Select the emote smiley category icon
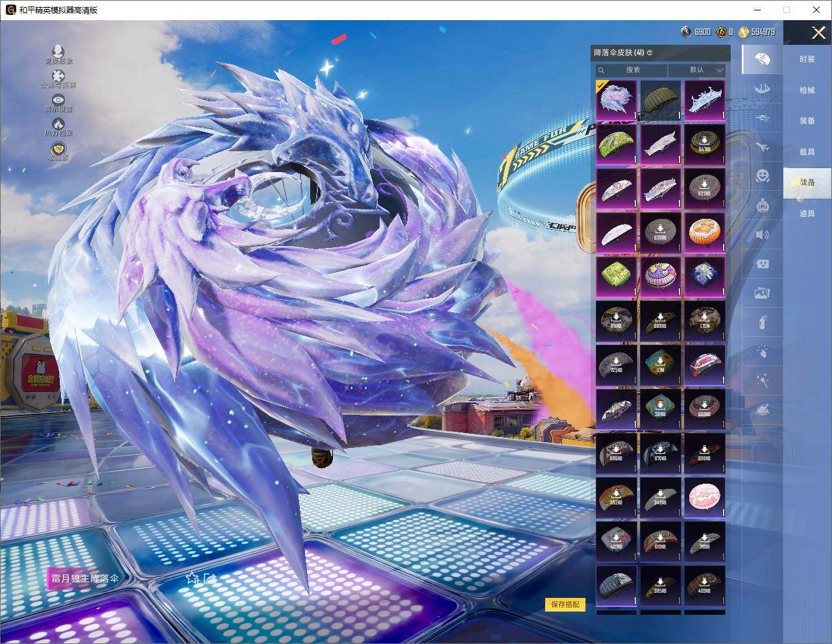 [x=763, y=176]
